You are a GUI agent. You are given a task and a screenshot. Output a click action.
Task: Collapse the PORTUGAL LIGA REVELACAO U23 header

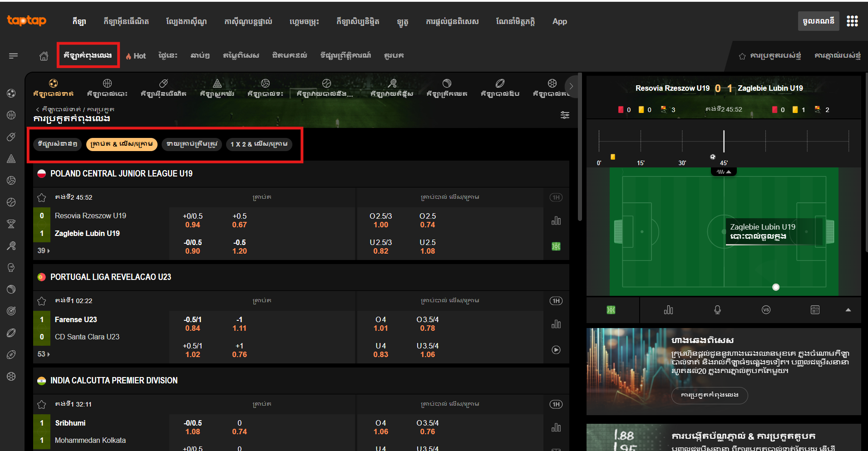click(301, 277)
